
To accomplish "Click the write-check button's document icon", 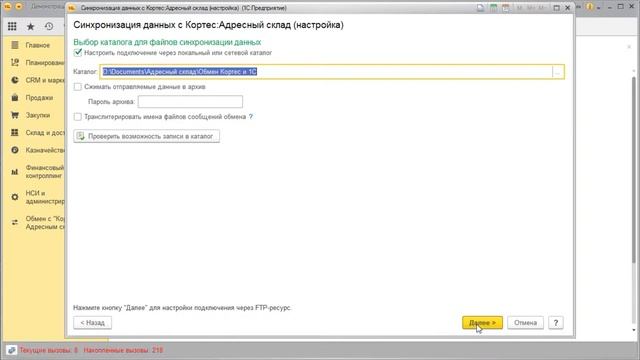I will (x=81, y=136).
